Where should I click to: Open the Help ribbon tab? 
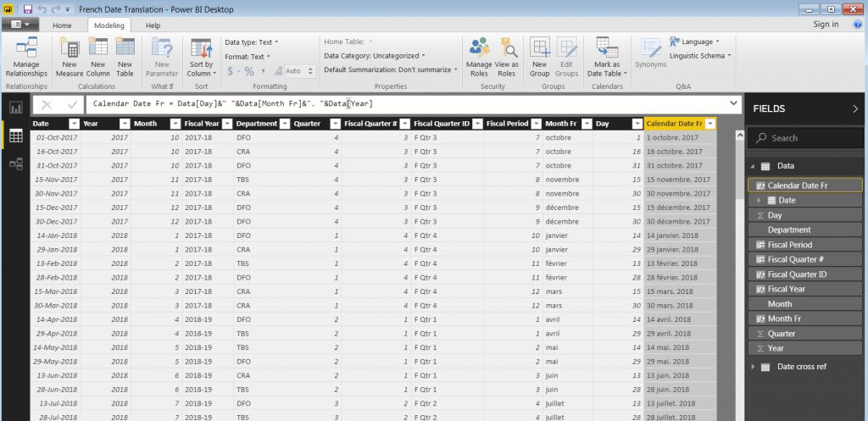pyautogui.click(x=153, y=25)
